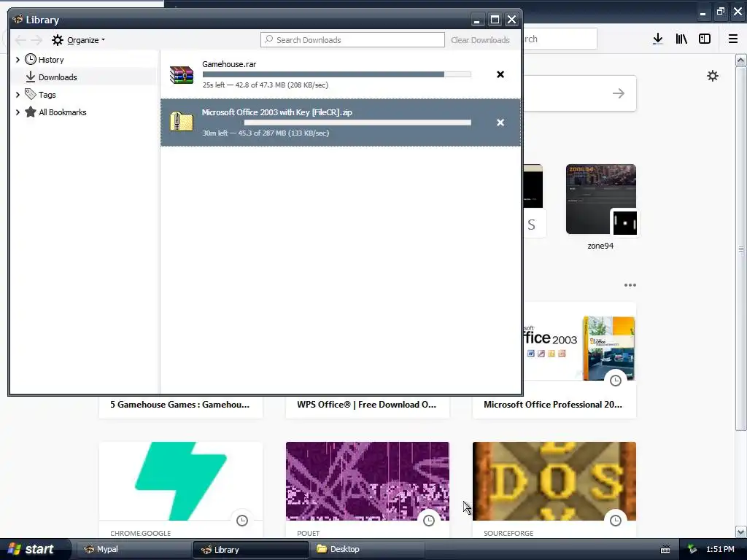Click the Gamehouse.rar WinRAR file icon
The height and width of the screenshot is (560, 747).
pos(182,75)
